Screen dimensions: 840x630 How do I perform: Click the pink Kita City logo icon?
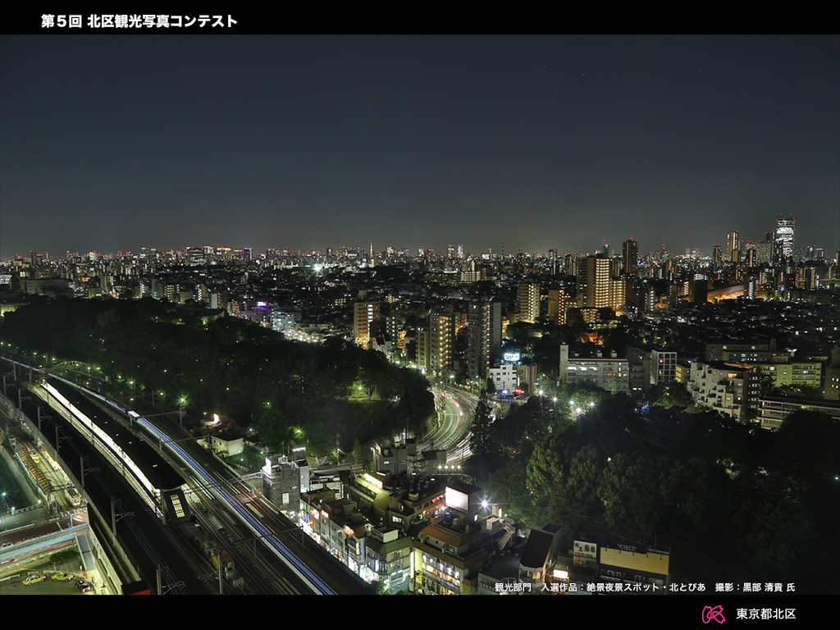pos(714,614)
